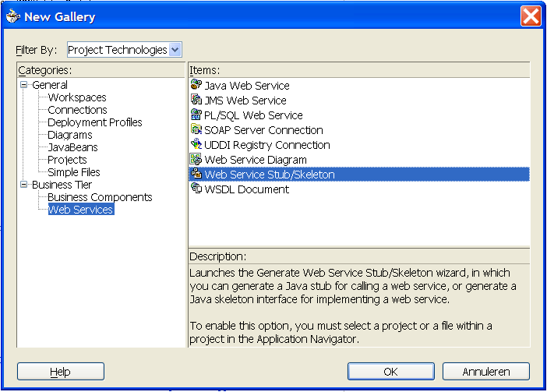Click the PL/SQL Web Service icon

196,115
